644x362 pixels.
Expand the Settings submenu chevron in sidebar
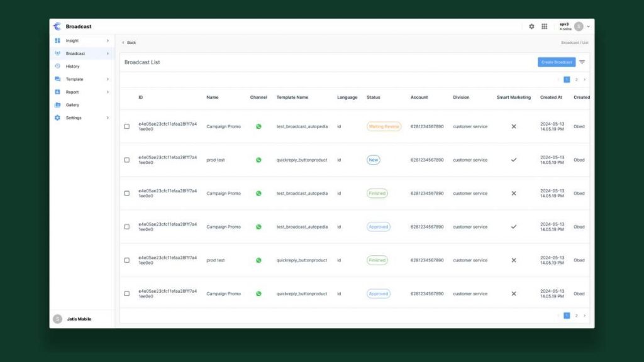coord(108,118)
